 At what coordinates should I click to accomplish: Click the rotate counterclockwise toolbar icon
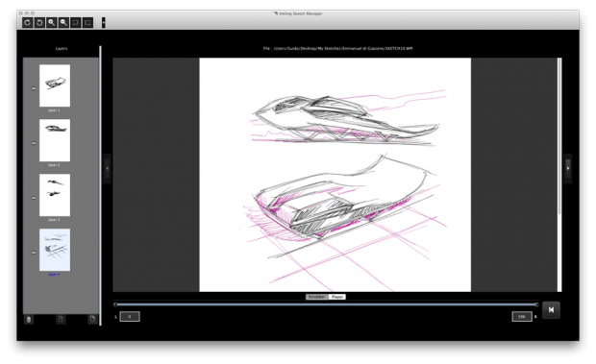pyautogui.click(x=39, y=23)
